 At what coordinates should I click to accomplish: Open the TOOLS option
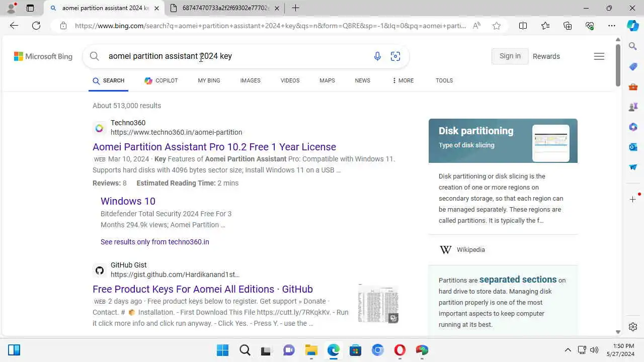click(x=444, y=80)
